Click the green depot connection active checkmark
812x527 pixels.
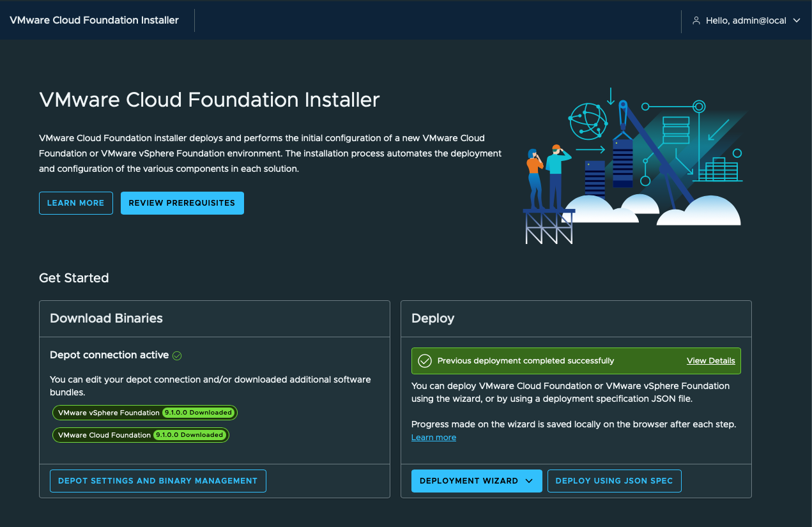click(178, 355)
